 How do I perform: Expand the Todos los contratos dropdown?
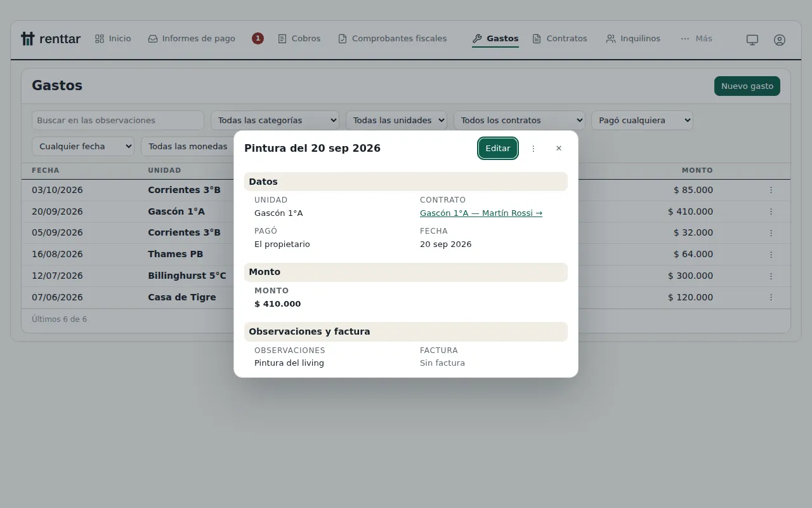click(520, 120)
